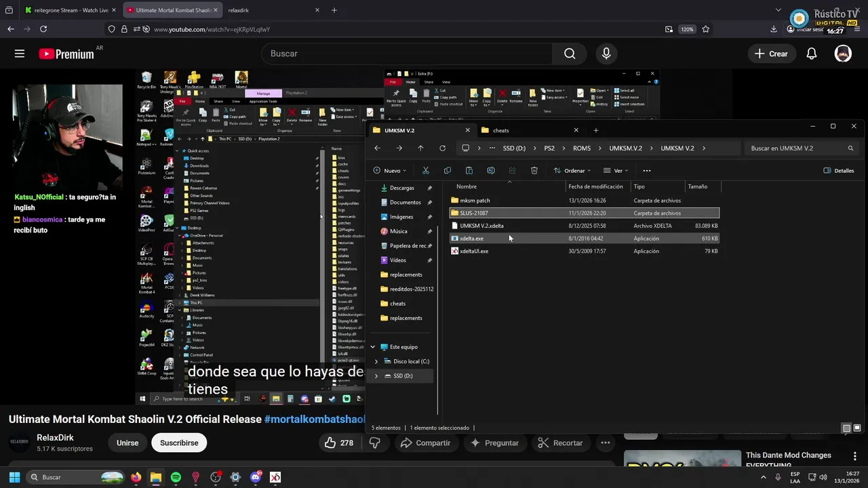Open the This Dante Mod Changes video thumbnail

pyautogui.click(x=682, y=459)
